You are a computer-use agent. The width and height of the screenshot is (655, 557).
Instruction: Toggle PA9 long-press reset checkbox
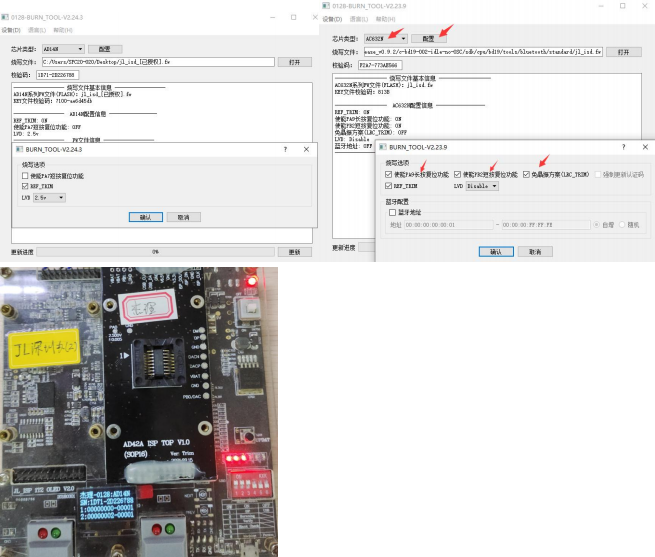point(388,174)
